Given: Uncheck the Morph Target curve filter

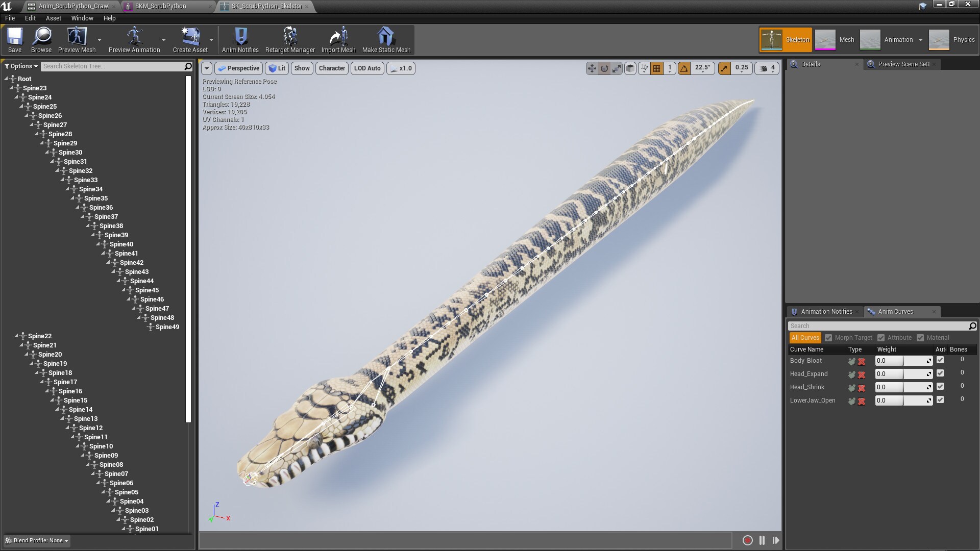Looking at the screenshot, I should (x=829, y=337).
